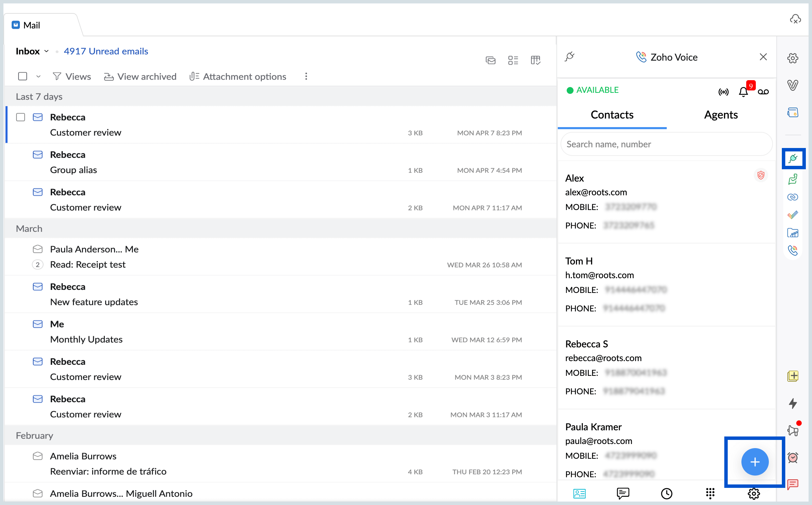This screenshot has width=812, height=505.
Task: Open the dial pad in Zoho Voice
Action: 710,493
